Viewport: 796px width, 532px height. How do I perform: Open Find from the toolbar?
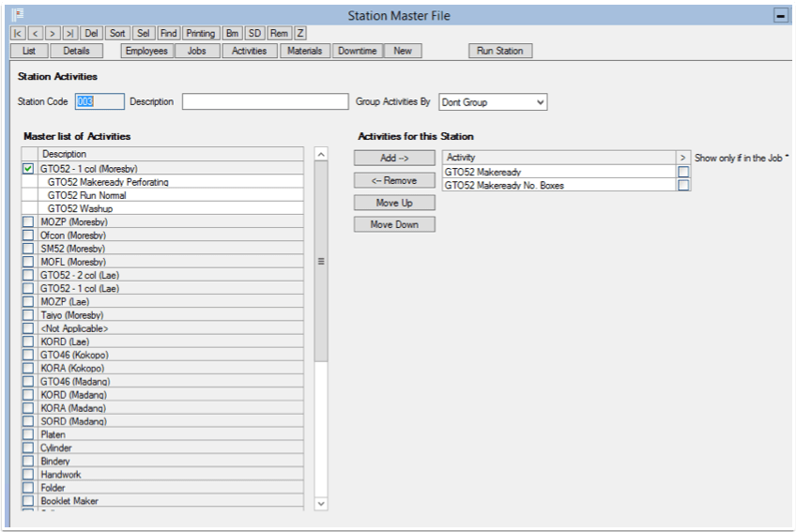169,34
